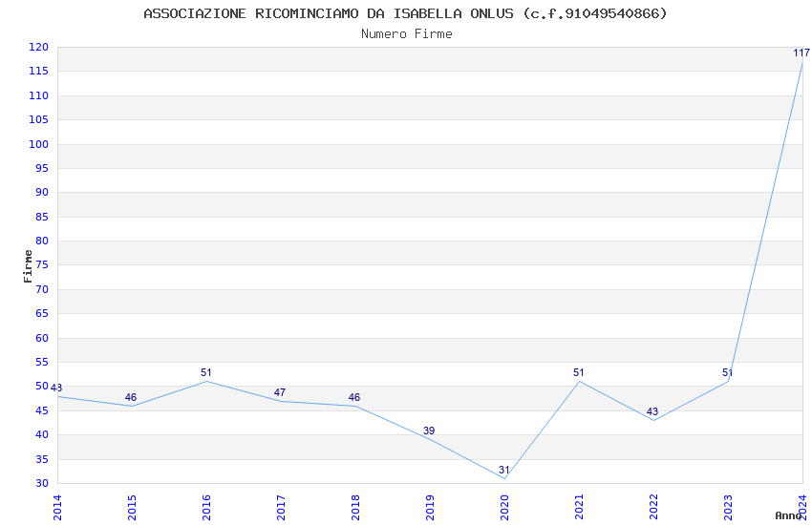
Task: Click the y-axis tick label 35
Action: coord(42,459)
